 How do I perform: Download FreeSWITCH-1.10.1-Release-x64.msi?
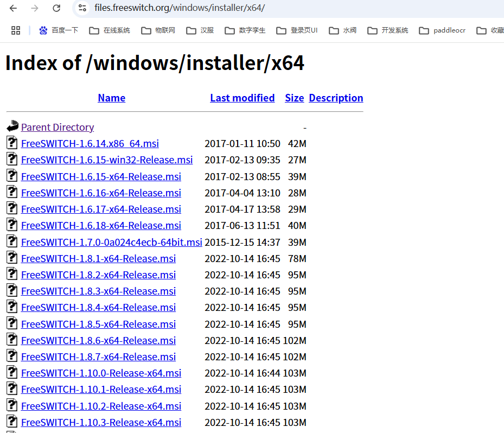point(101,390)
